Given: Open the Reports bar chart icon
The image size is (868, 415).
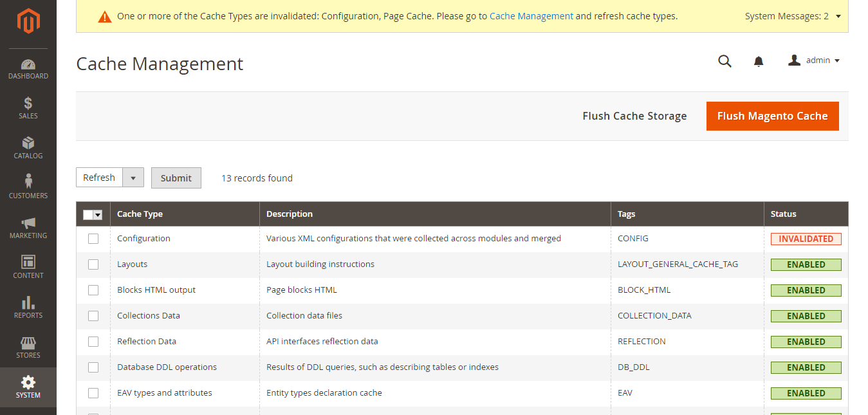Looking at the screenshot, I should click(28, 302).
